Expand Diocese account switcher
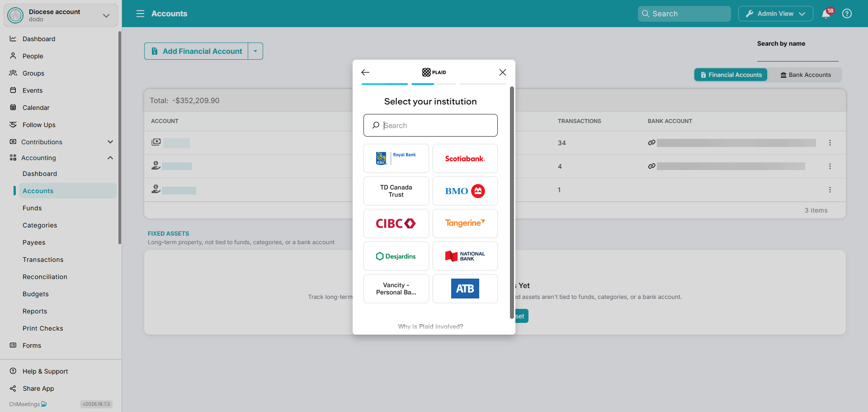 (x=61, y=15)
